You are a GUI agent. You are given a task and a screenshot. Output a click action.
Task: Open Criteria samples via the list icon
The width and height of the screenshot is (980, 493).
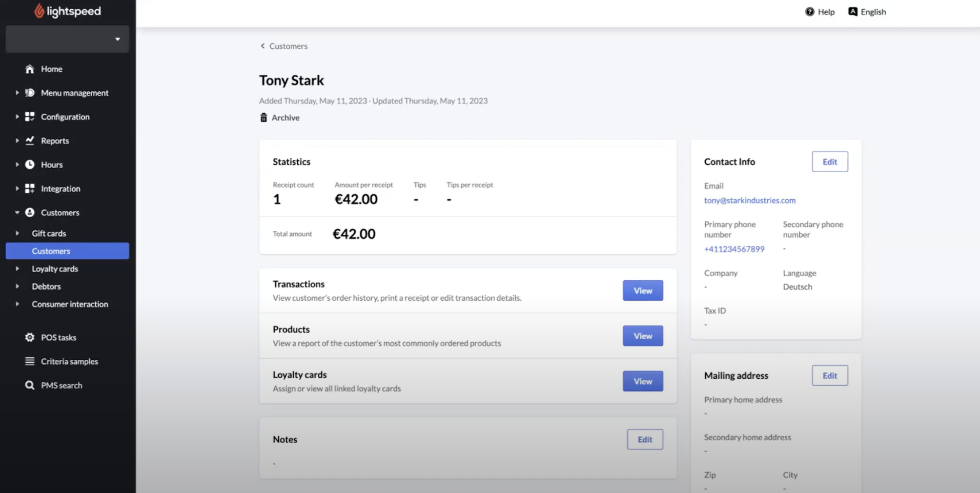[30, 361]
